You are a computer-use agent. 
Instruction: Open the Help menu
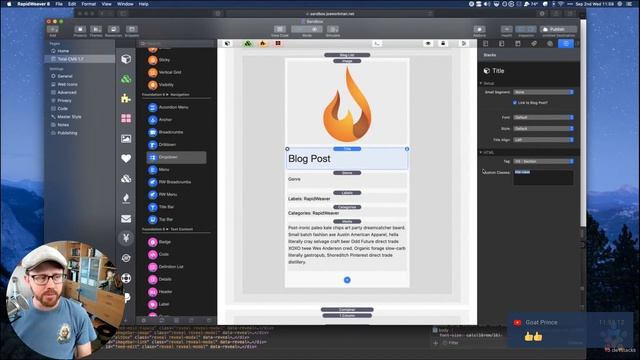[143, 4]
